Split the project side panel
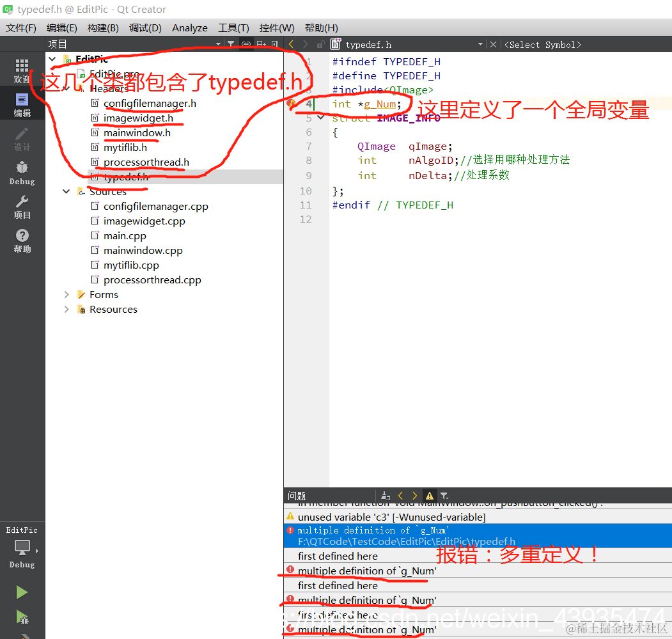This screenshot has height=639, width=672. (261, 44)
